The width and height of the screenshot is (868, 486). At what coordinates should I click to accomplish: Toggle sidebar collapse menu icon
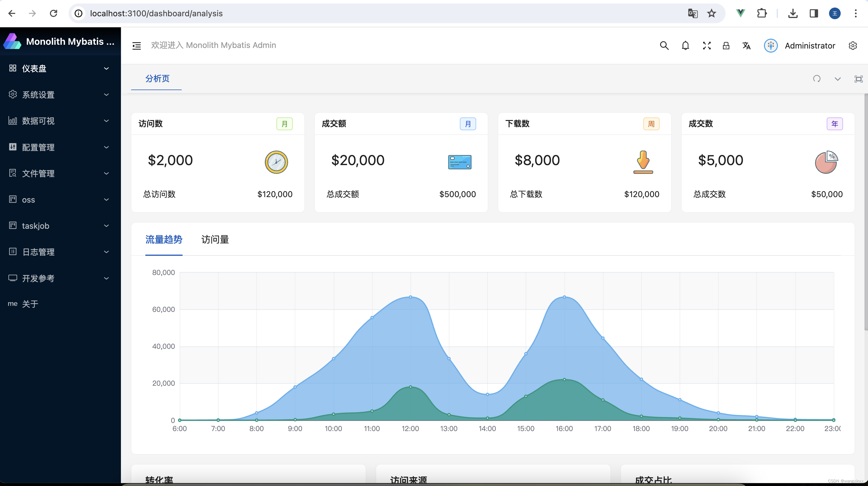pyautogui.click(x=136, y=46)
